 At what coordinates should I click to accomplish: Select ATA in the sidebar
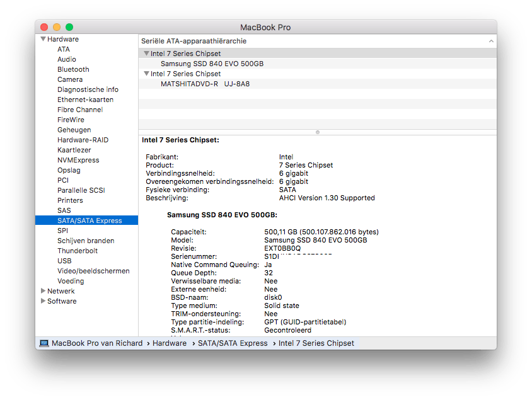[64, 49]
